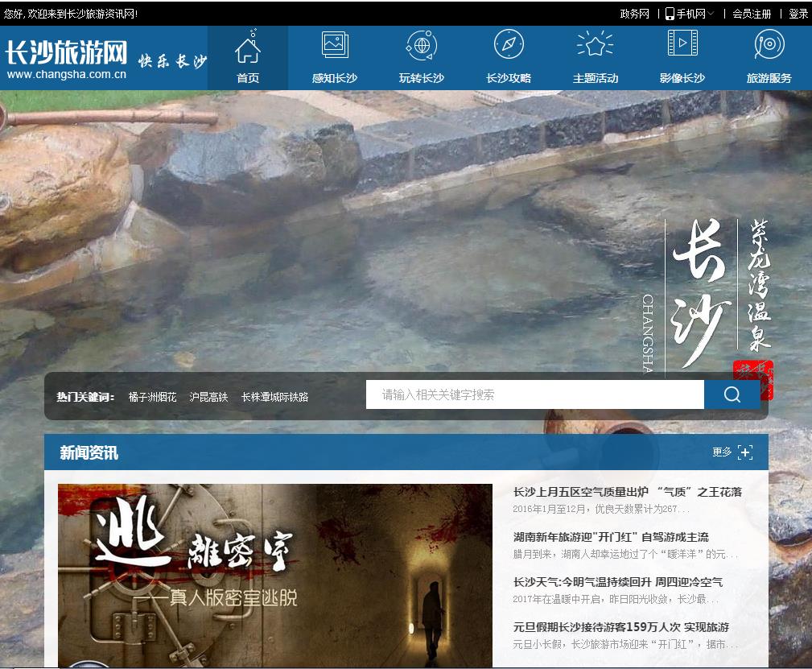Select hot keyword 长株潭城际铁路
The height and width of the screenshot is (669, 812).
274,397
